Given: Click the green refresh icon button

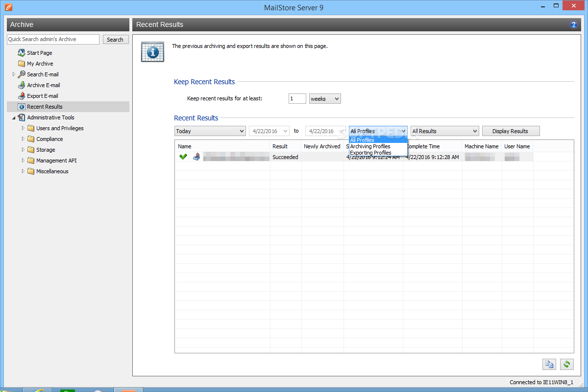Looking at the screenshot, I should (567, 364).
